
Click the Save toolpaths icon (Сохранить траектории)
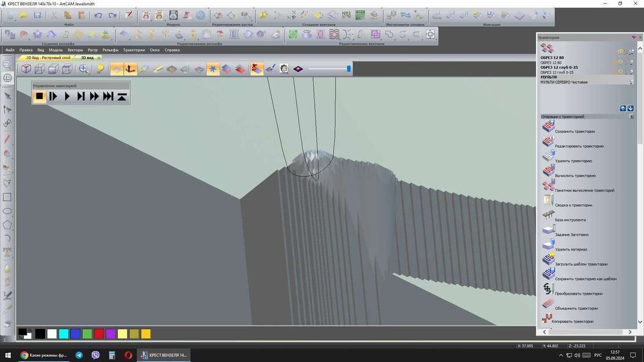point(548,126)
